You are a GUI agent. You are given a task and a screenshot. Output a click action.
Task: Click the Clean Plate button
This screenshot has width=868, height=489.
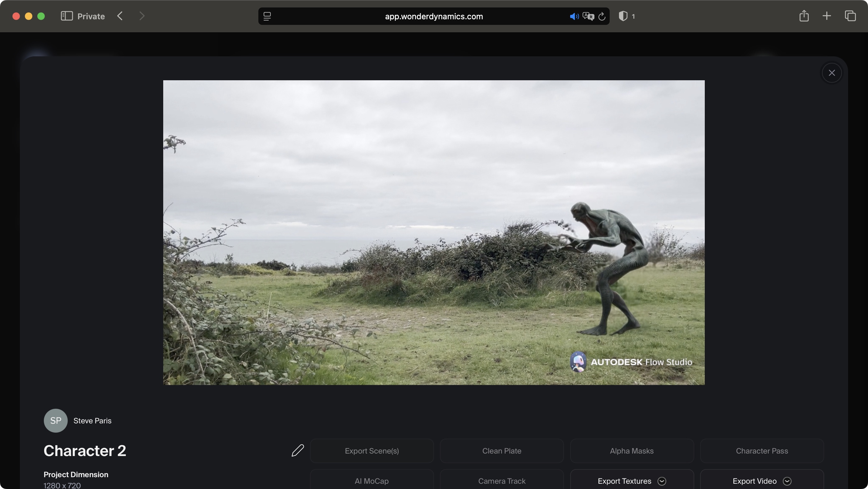pos(501,450)
